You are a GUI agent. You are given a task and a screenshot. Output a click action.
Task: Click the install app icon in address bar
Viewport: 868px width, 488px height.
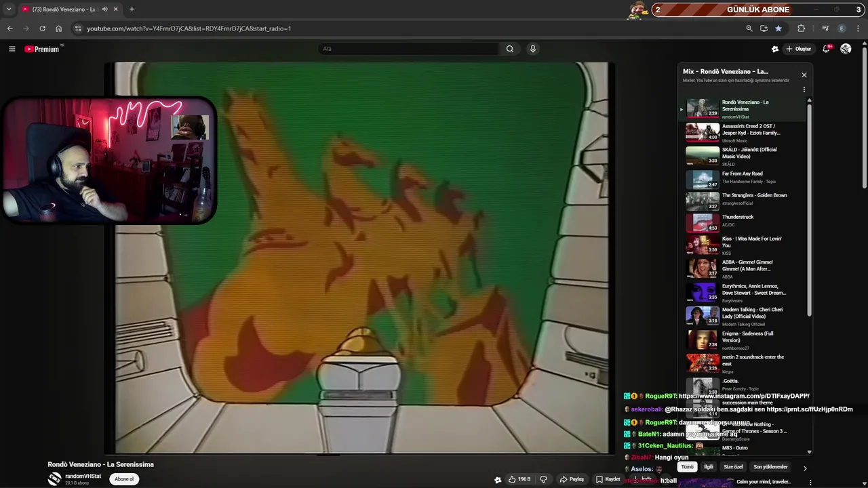(764, 28)
